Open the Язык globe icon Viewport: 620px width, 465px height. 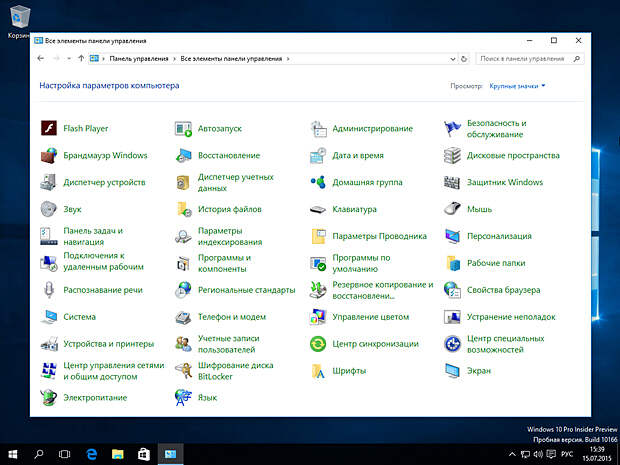[183, 397]
